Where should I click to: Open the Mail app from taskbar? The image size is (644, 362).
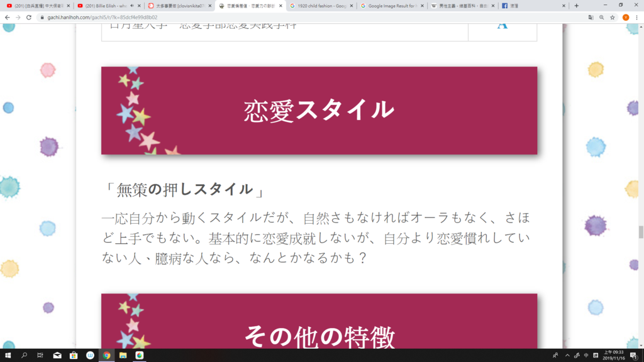(57, 355)
